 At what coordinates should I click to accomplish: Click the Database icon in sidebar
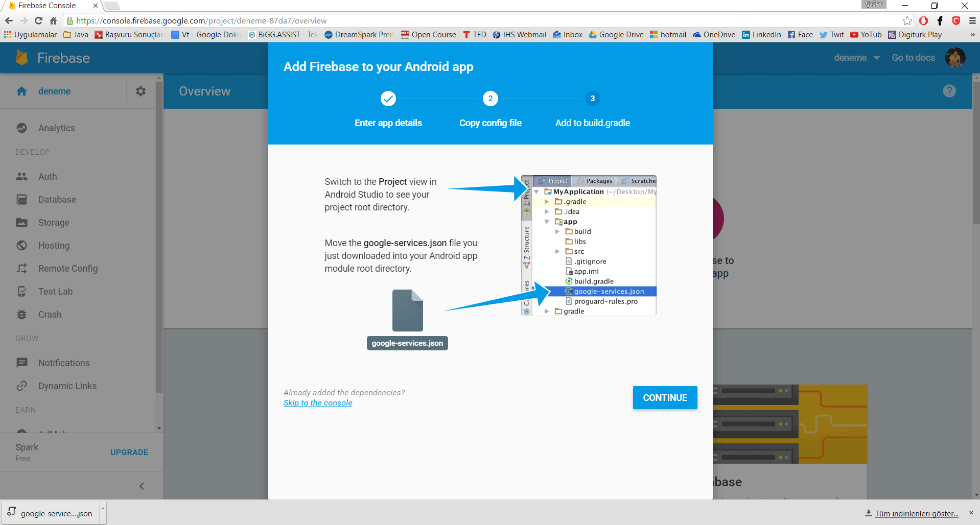click(x=22, y=199)
